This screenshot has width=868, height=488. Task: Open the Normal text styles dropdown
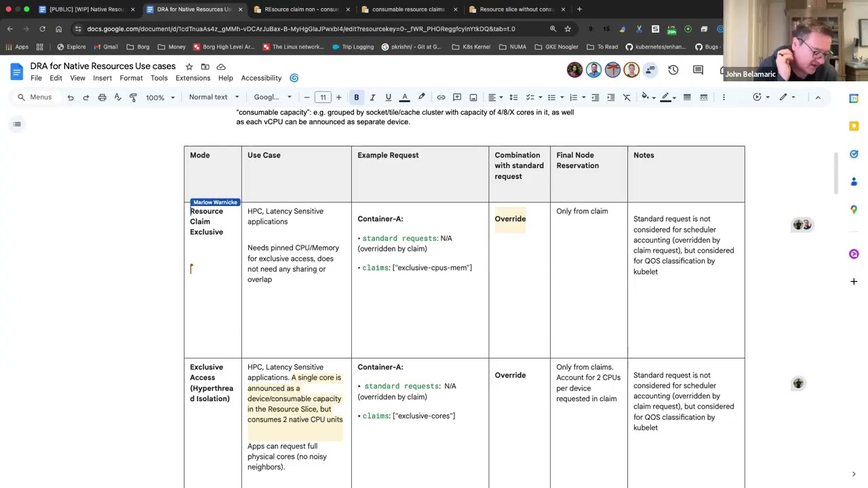coord(214,98)
